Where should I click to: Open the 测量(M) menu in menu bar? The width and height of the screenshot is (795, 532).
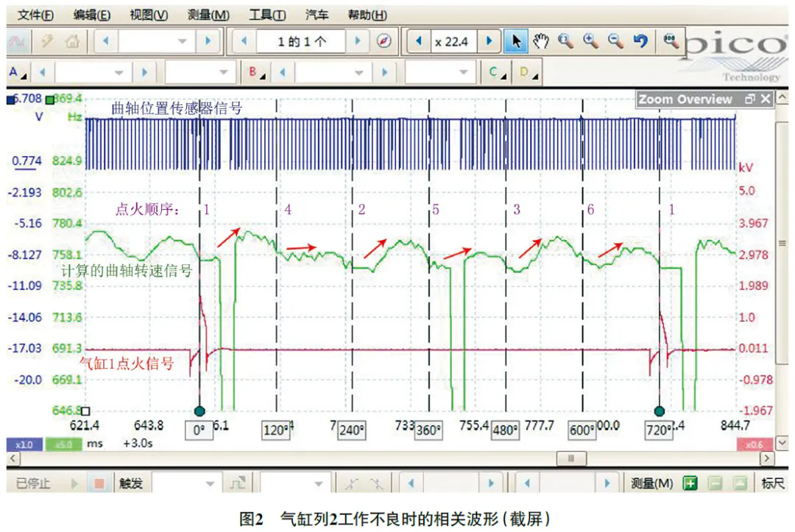208,15
